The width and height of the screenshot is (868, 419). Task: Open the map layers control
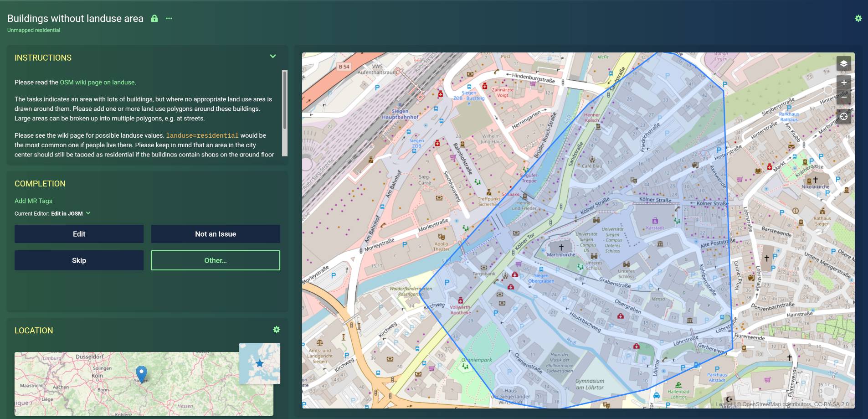tap(844, 63)
